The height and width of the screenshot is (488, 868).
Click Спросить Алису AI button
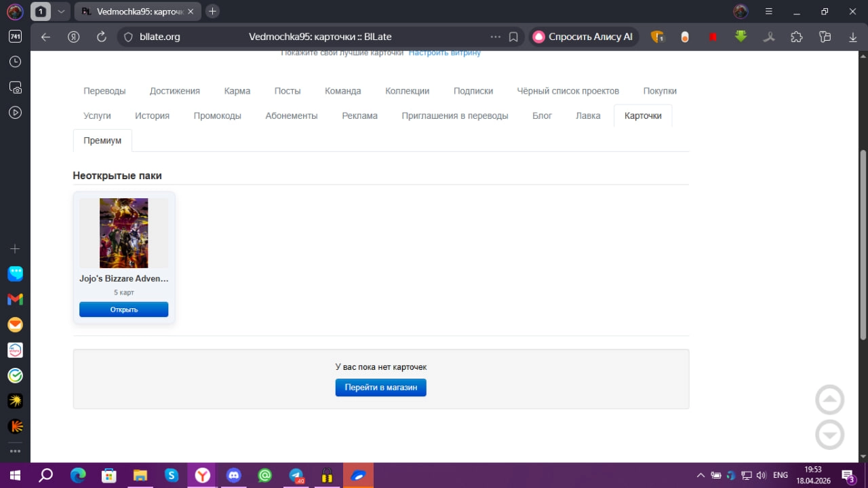click(584, 37)
